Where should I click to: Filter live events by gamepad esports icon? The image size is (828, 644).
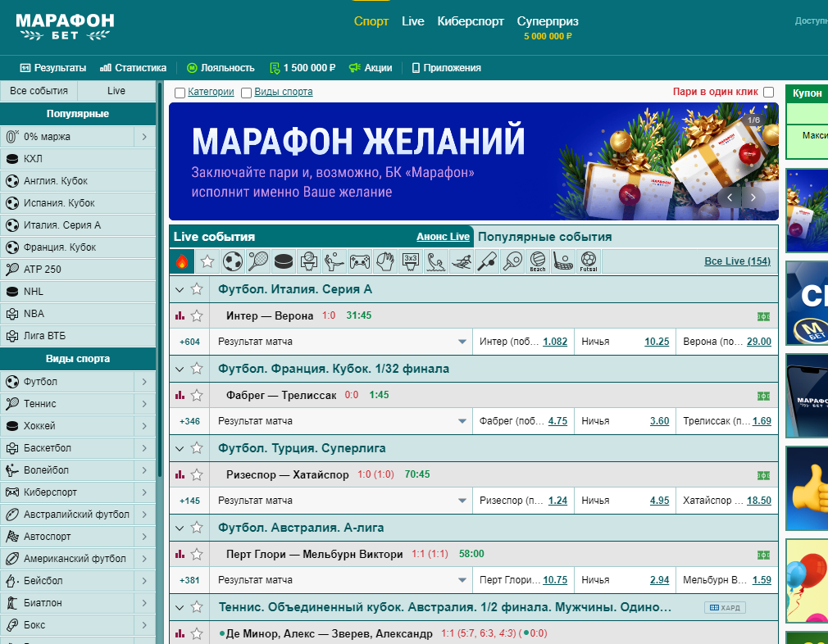click(x=360, y=261)
